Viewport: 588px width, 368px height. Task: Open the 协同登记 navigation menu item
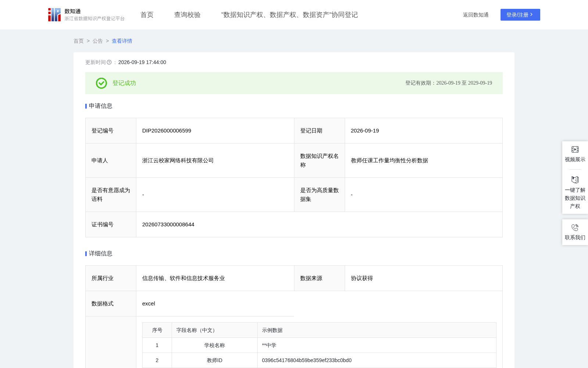[290, 15]
